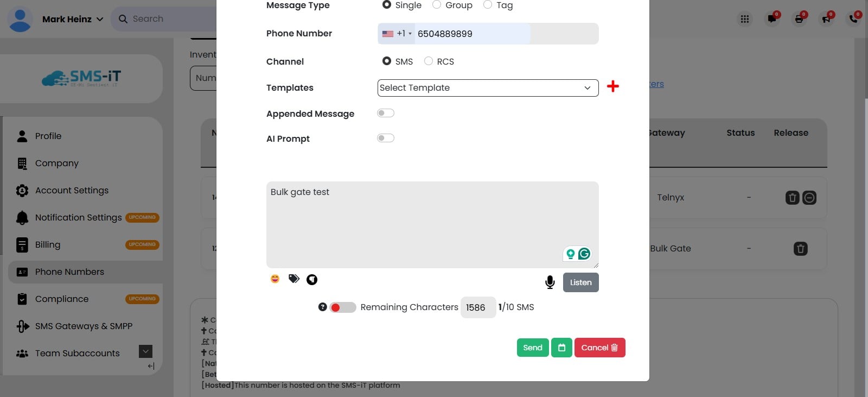
Task: Open the emoji picker below the message box
Action: click(x=275, y=279)
